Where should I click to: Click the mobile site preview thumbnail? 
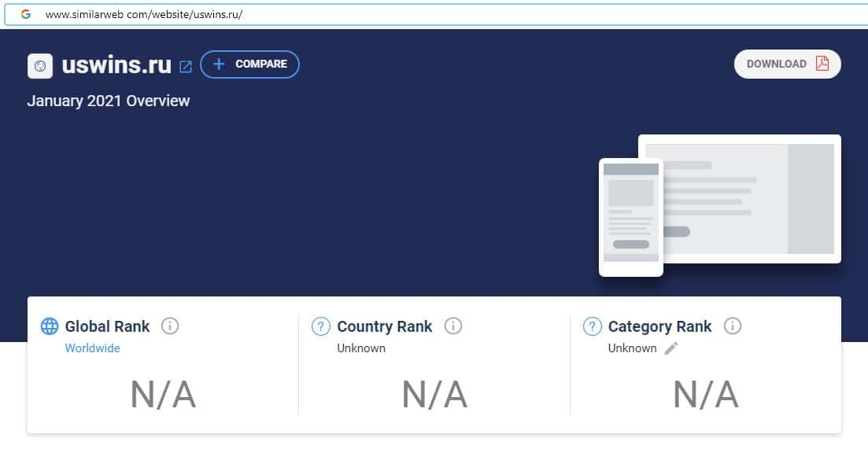(631, 217)
